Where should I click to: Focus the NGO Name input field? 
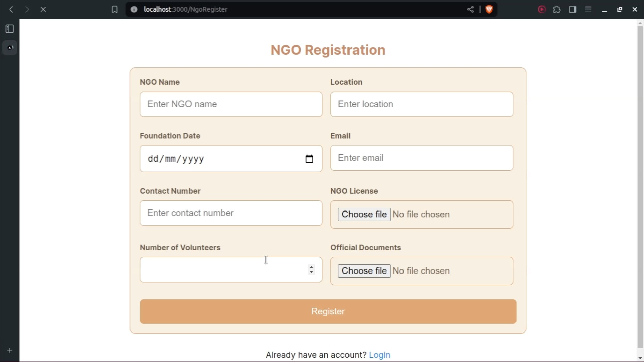[x=231, y=104]
